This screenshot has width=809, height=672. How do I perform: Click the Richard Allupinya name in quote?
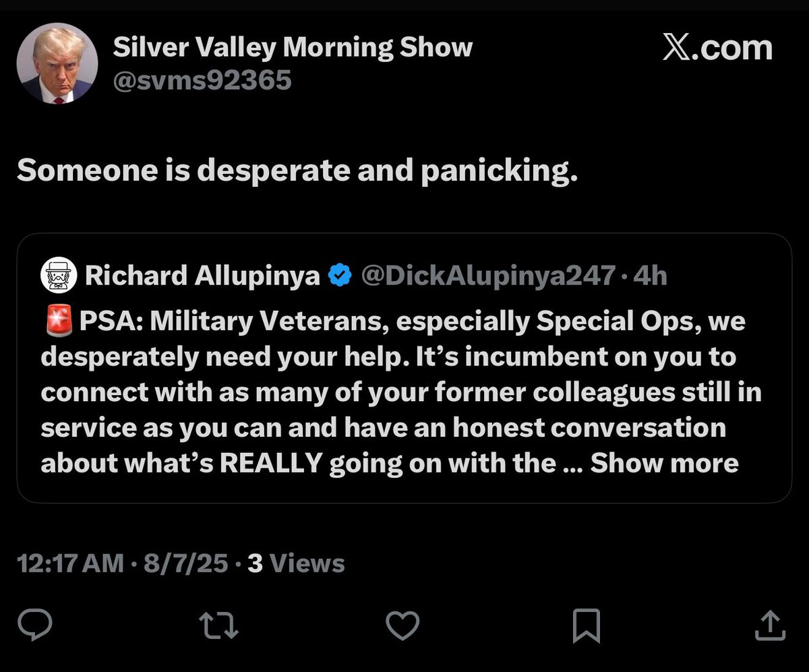point(202,276)
